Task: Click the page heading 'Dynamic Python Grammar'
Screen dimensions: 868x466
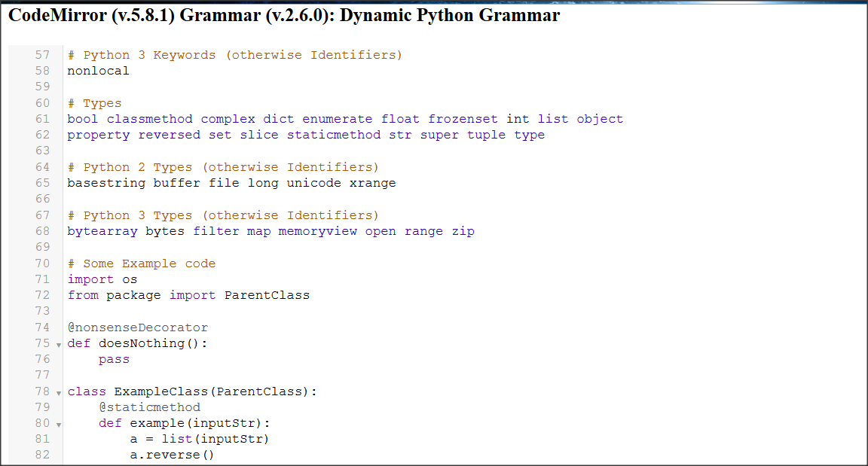Action: pos(450,16)
